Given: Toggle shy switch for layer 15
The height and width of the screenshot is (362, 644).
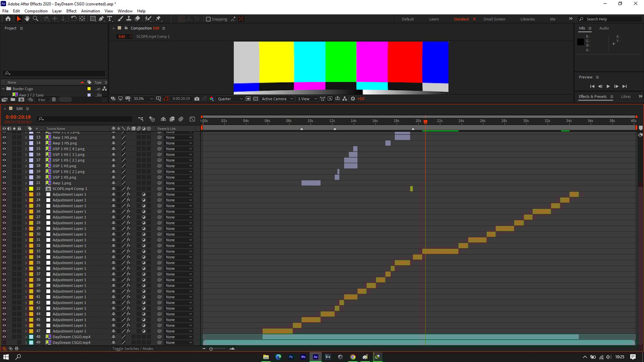Looking at the screenshot, I should point(113,149).
